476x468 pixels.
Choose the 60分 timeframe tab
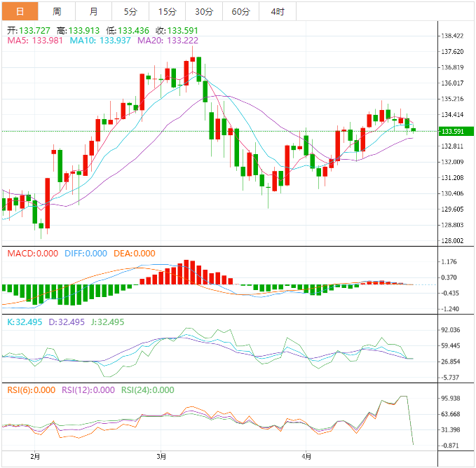(x=240, y=11)
